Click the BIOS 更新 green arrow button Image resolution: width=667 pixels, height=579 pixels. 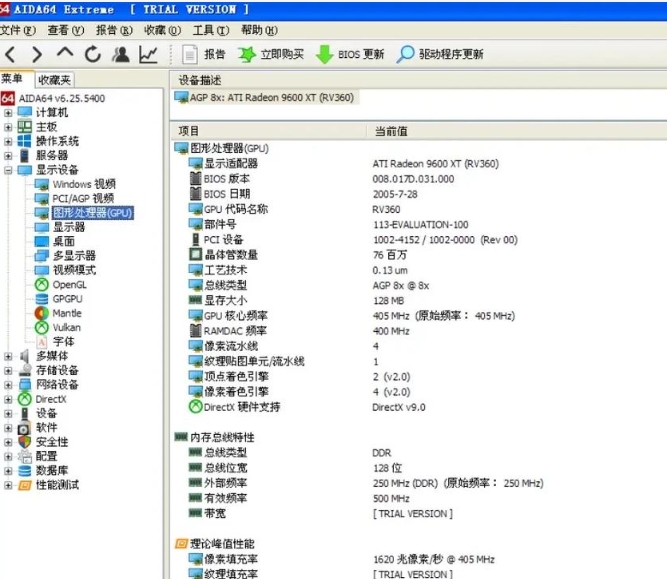[350, 54]
